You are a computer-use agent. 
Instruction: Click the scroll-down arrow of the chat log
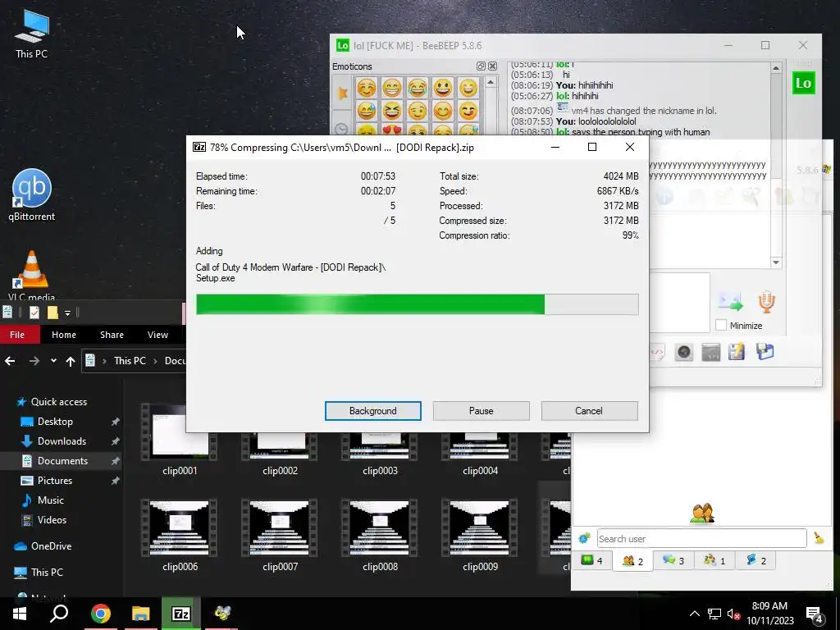[x=776, y=262]
